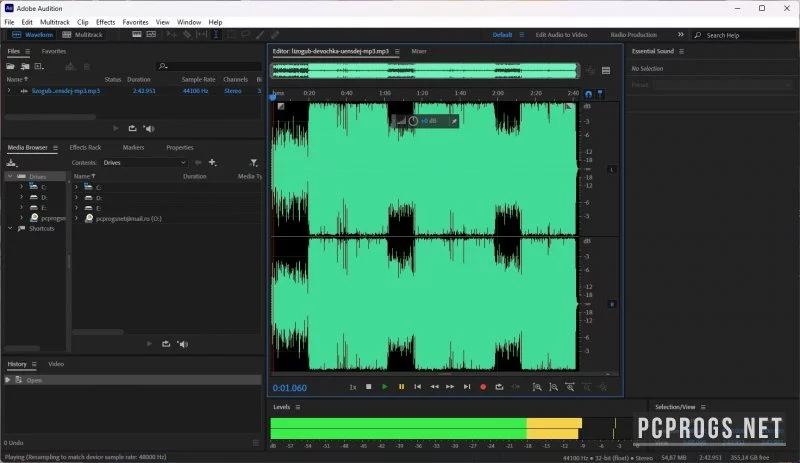Move playhead to previous marker

417,387
